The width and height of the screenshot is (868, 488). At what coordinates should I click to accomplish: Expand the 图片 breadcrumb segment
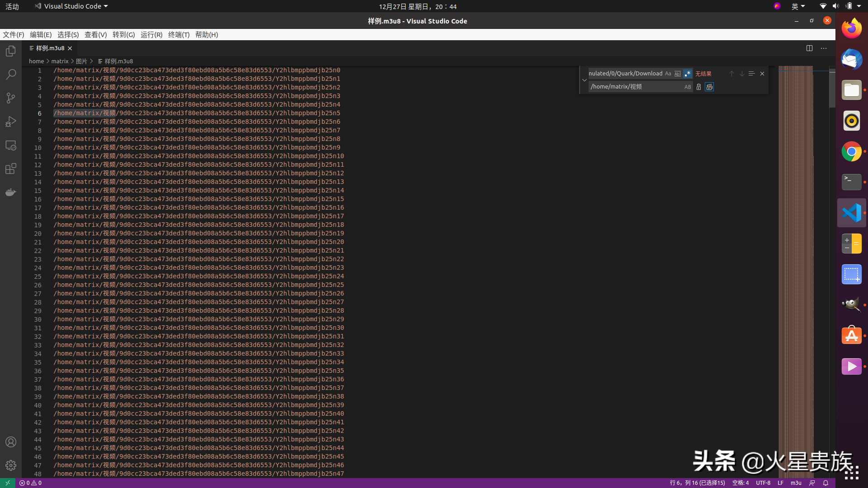click(81, 61)
